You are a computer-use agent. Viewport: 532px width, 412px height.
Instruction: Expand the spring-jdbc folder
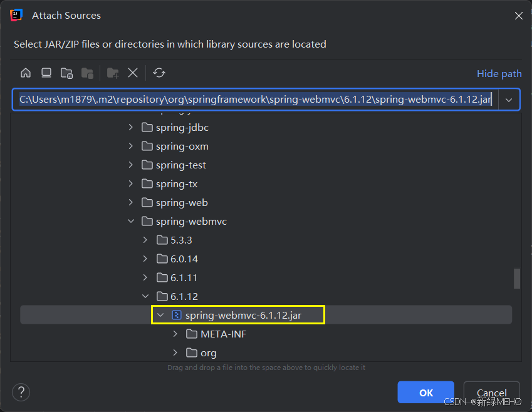coord(131,128)
